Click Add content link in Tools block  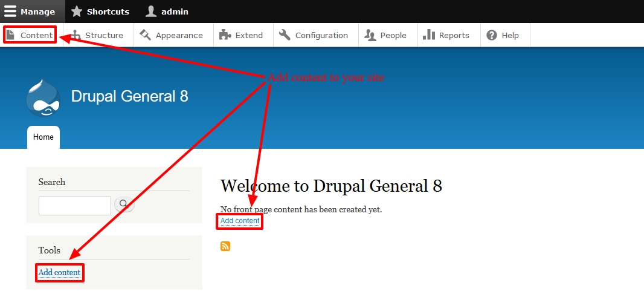60,272
